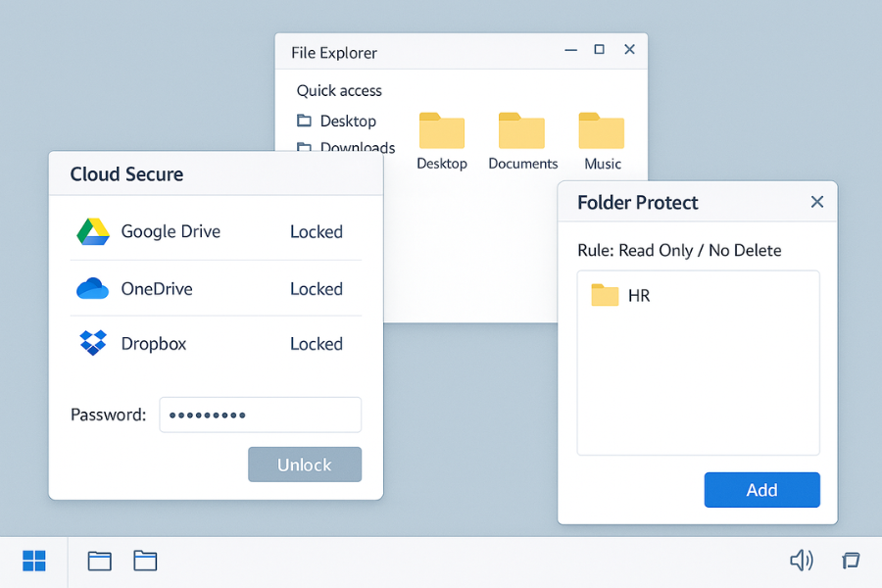Select the Google Drive icon in Cloud Secure

pos(93,231)
